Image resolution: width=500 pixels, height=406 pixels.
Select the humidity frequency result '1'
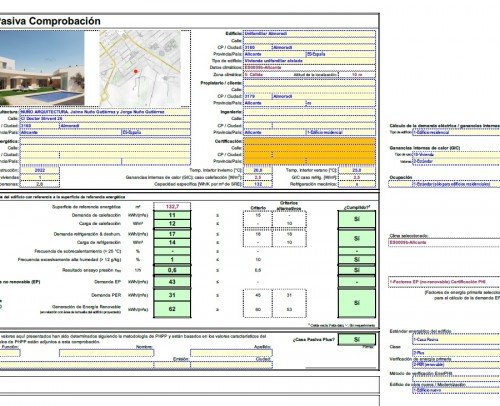pyautogui.click(x=172, y=260)
